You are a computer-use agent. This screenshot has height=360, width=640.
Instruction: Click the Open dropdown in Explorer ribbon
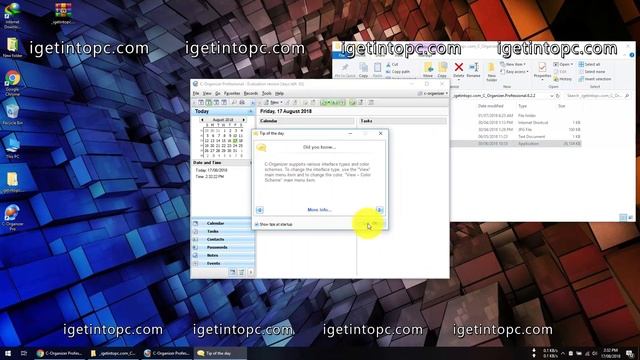[563, 64]
